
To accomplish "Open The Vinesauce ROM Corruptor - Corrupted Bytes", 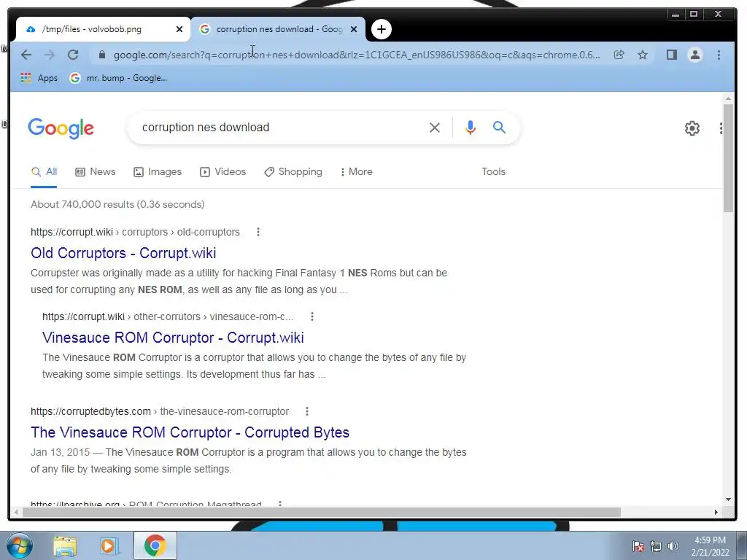I will (x=190, y=432).
